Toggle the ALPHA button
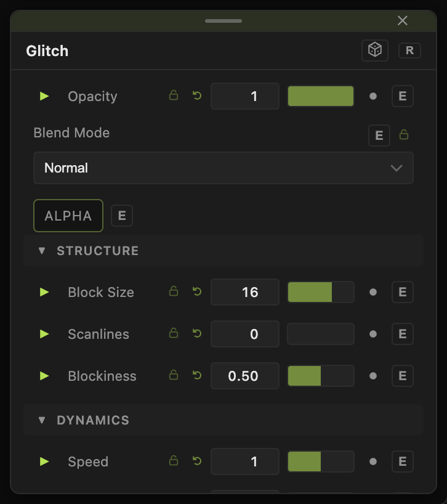 pos(68,216)
